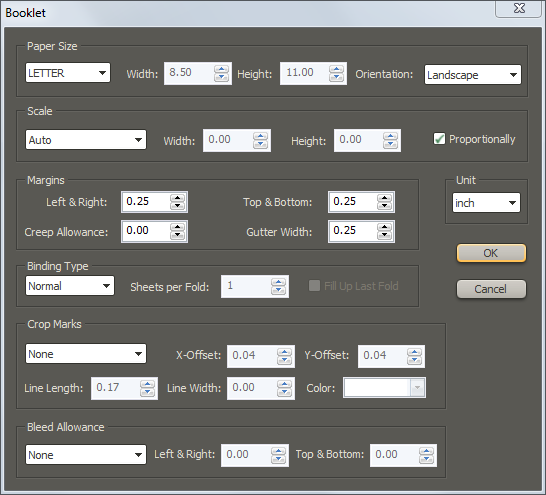Open the Unit inch dropdown
This screenshot has width=546, height=495.
coord(486,203)
